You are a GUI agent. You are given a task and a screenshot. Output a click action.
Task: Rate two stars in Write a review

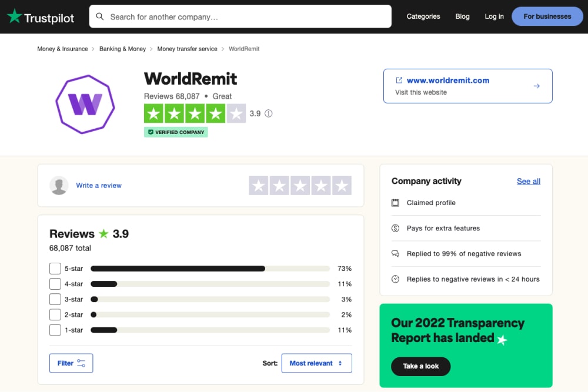(279, 186)
